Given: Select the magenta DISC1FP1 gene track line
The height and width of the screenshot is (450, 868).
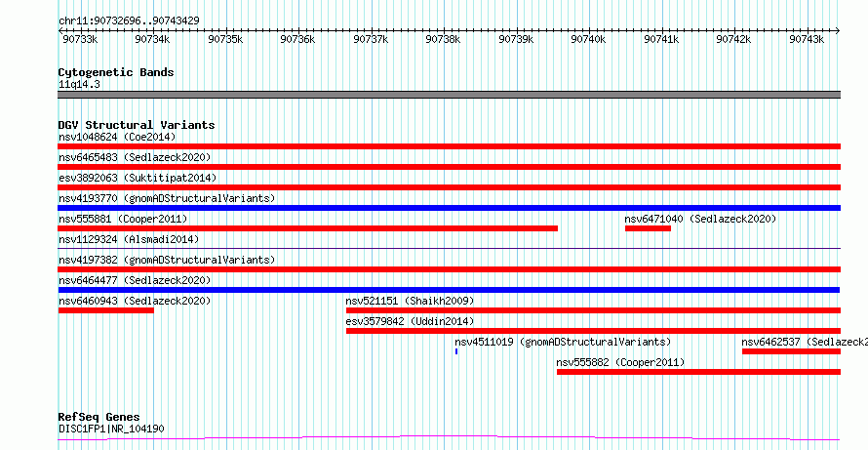Looking at the screenshot, I should [449, 438].
